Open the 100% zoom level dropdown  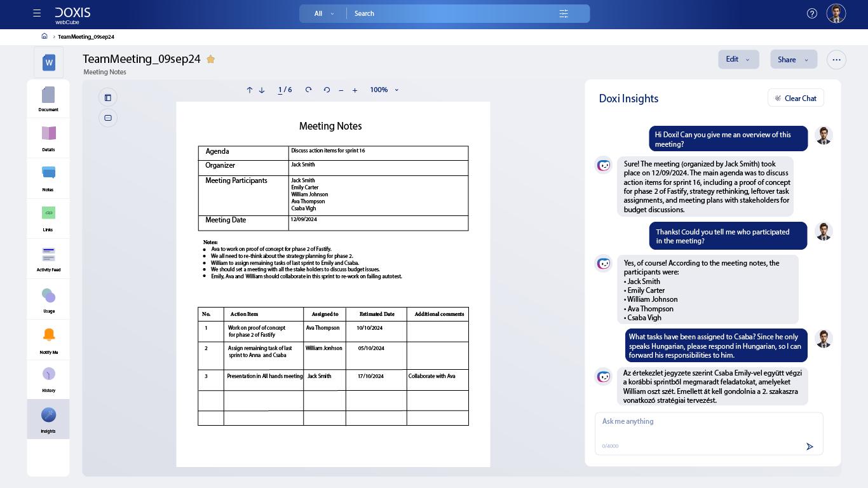(x=383, y=90)
